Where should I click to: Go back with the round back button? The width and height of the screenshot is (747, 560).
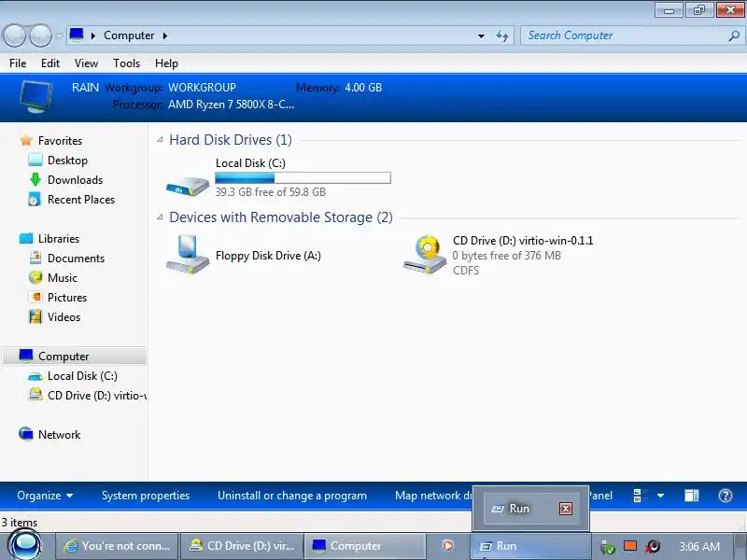tap(14, 35)
